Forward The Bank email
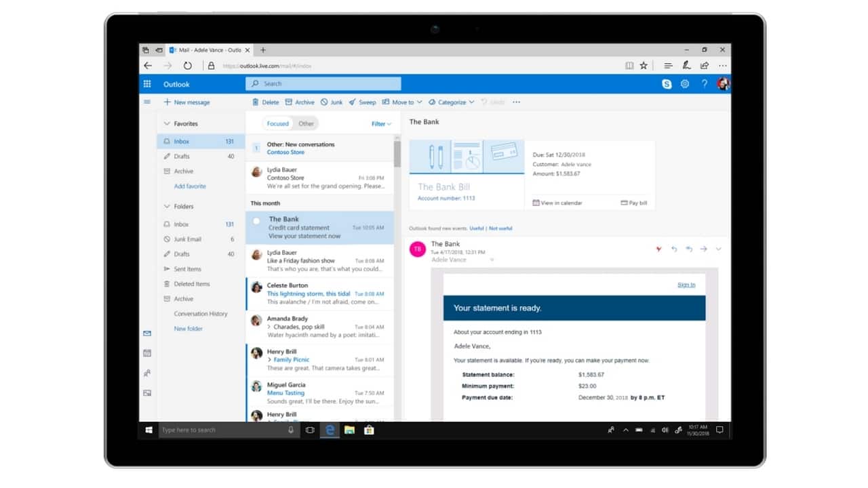Image resolution: width=868 pixels, height=488 pixels. tap(703, 249)
